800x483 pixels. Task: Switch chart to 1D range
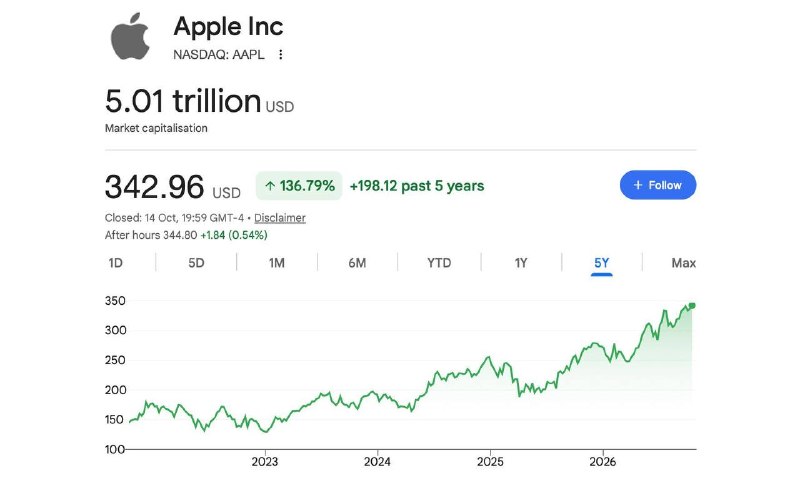[x=116, y=263]
